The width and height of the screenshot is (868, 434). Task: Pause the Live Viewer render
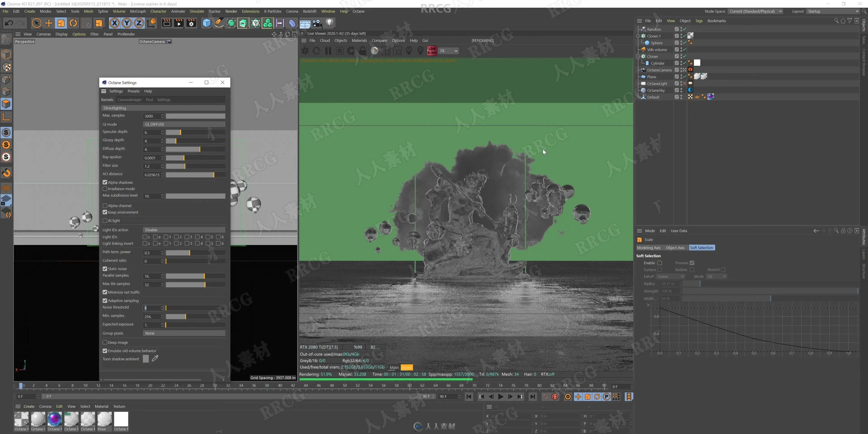[328, 51]
